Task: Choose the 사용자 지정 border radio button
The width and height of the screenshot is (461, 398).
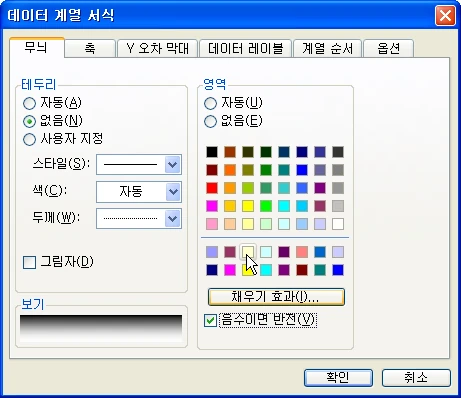Action: click(x=63, y=139)
